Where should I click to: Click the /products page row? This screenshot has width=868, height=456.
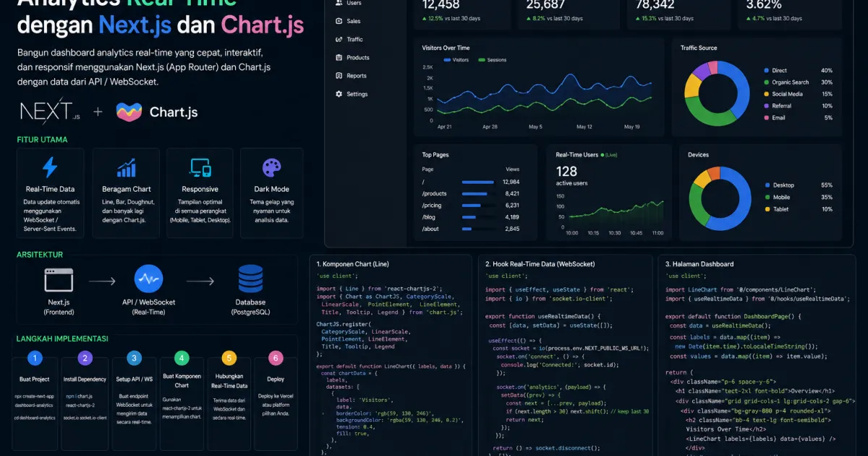[471, 193]
